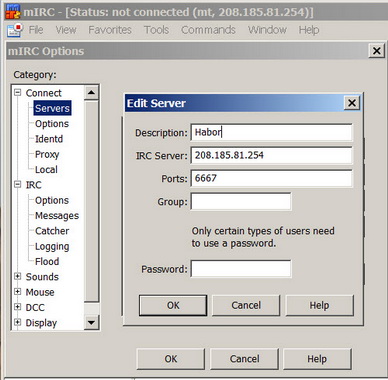Click the Description field containing Habor

point(271,133)
